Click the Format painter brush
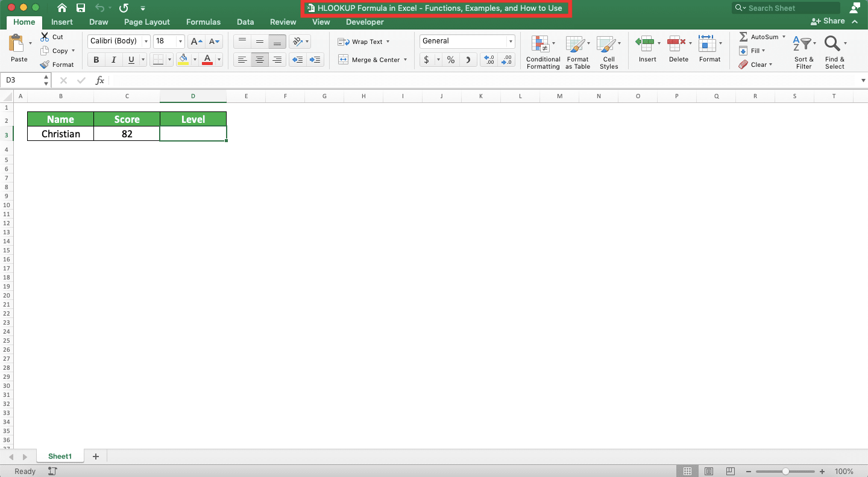Image resolution: width=868 pixels, height=477 pixels. pos(45,64)
